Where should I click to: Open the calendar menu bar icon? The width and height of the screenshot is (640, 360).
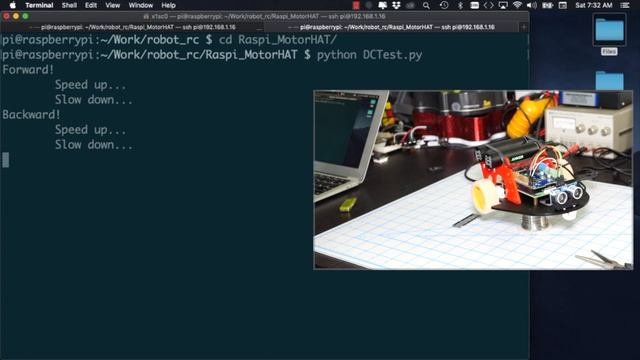coord(563,5)
